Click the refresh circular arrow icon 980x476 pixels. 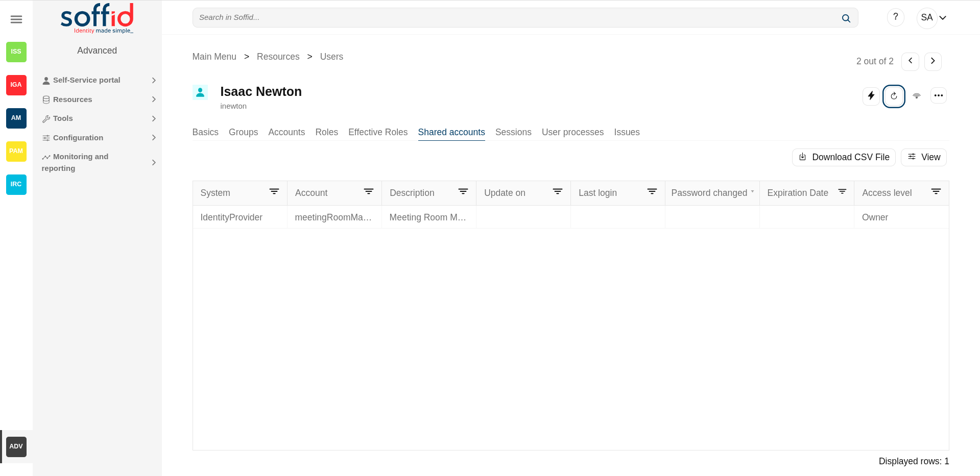click(894, 96)
